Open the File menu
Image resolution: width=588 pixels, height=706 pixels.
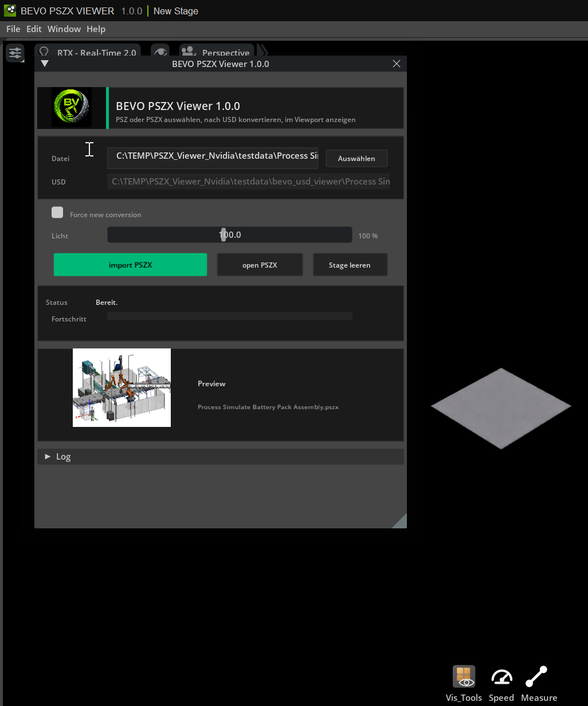point(13,29)
